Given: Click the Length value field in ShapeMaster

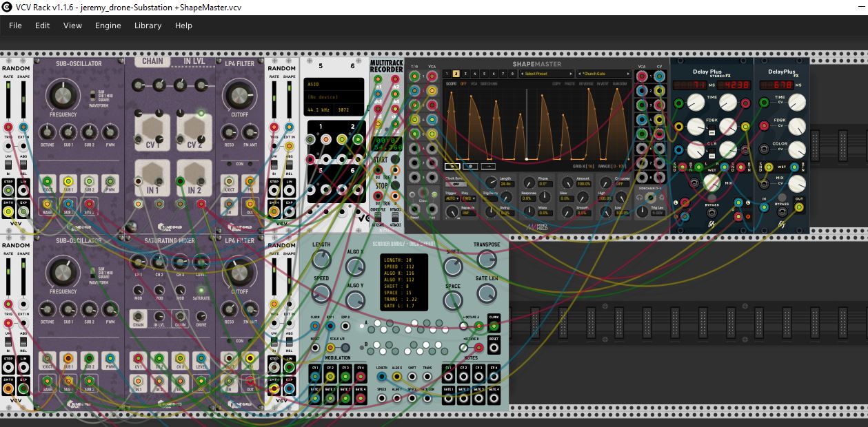Looking at the screenshot, I should [506, 184].
